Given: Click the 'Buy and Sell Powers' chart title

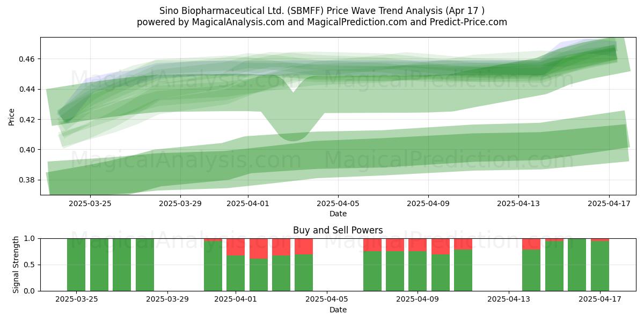Looking at the screenshot, I should click(x=338, y=230).
